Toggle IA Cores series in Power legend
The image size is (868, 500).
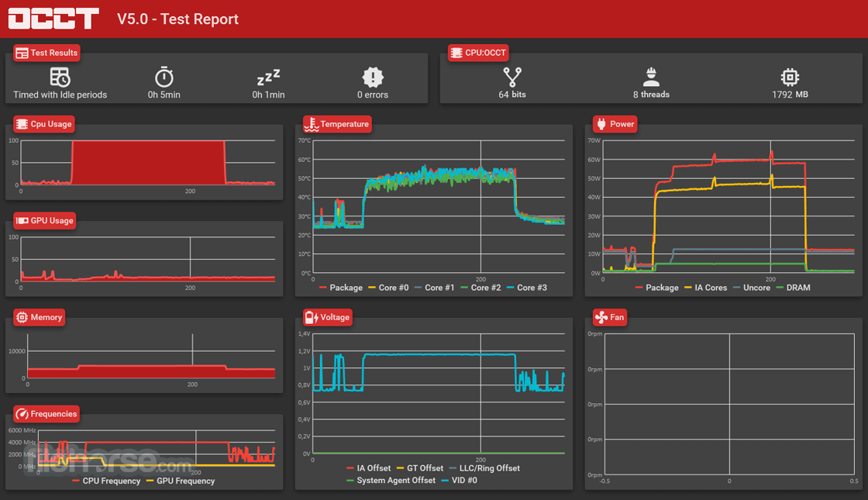coord(706,288)
